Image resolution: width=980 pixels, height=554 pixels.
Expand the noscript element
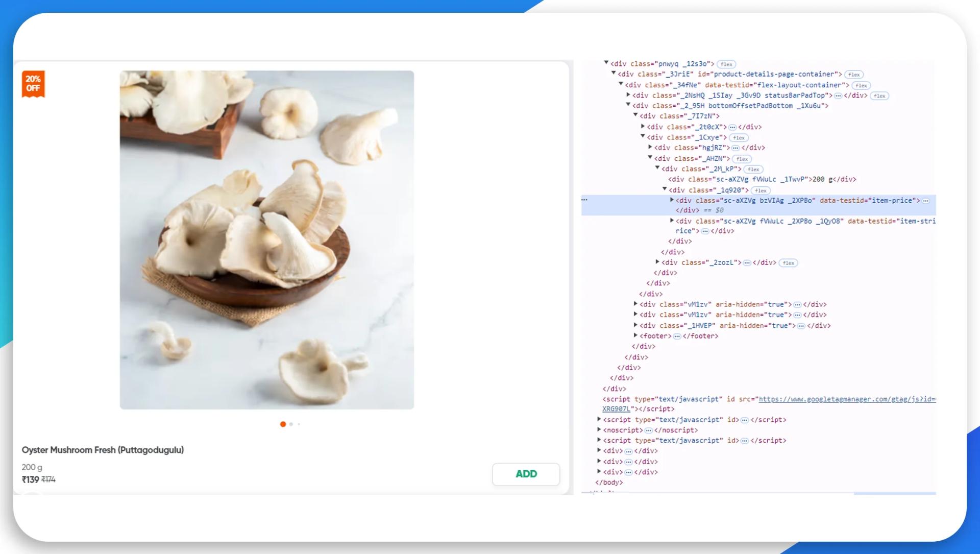click(599, 430)
